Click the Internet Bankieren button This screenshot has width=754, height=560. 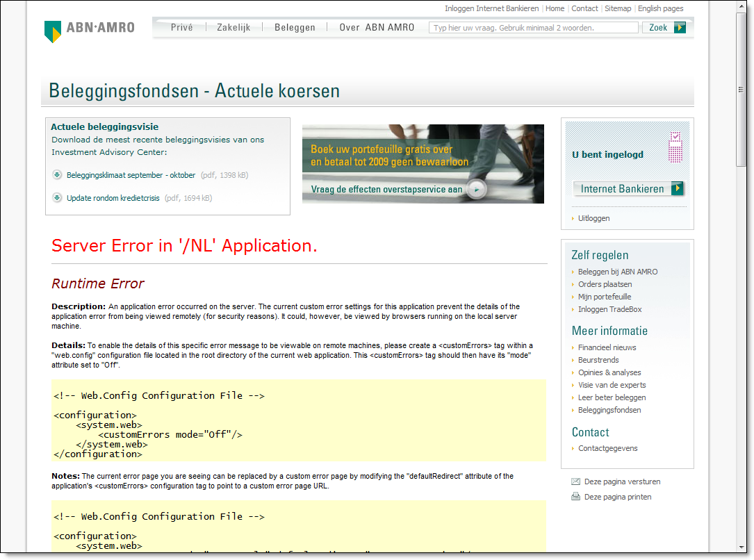[x=628, y=188]
